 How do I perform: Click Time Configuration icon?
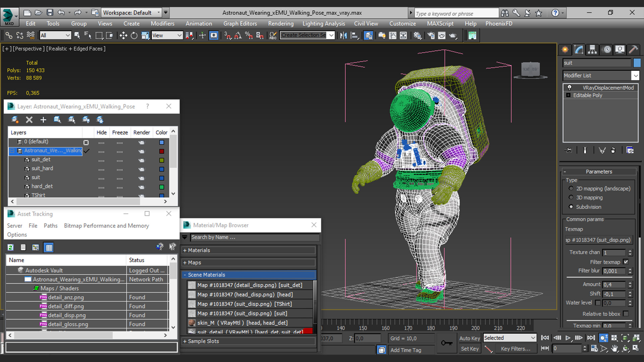pos(594,349)
